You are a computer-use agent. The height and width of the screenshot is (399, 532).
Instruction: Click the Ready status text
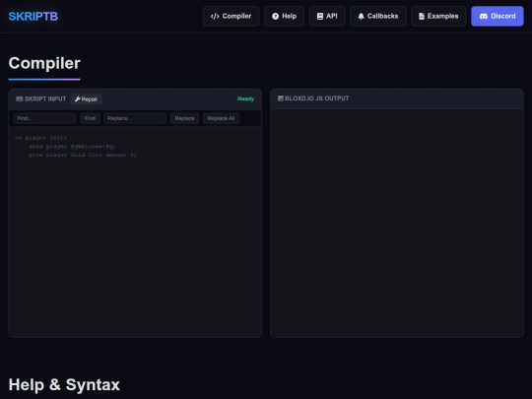click(245, 99)
